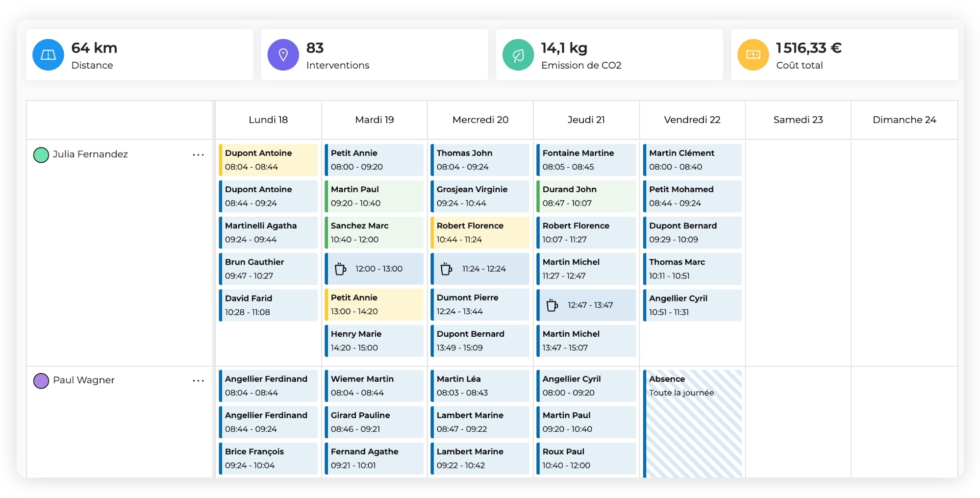
Task: Click the coffee break icon on Mercredi 20
Action: tap(446, 269)
